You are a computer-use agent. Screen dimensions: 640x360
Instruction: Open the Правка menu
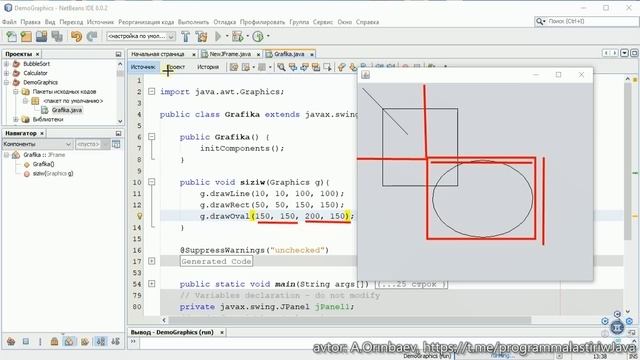pyautogui.click(x=30, y=22)
